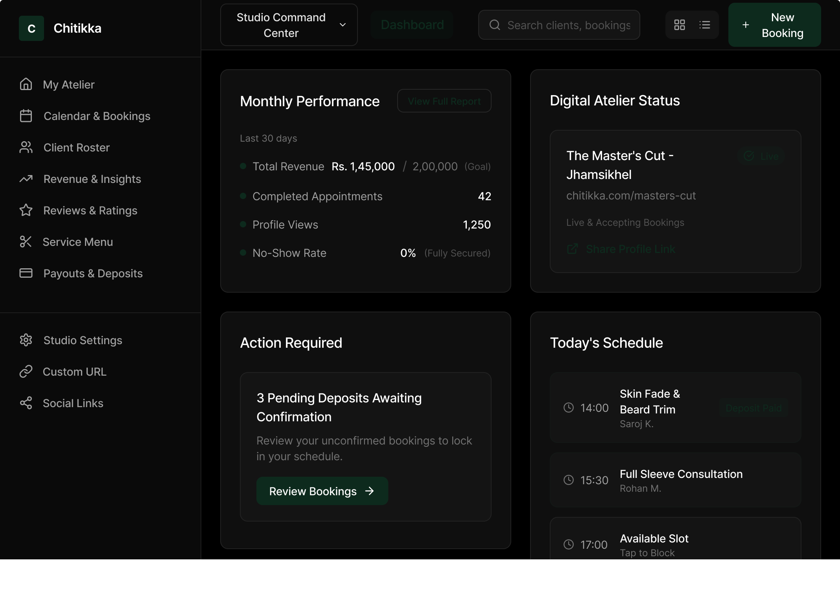Click the Completed Appointments value 42
This screenshot has width=840, height=616.
tap(484, 196)
